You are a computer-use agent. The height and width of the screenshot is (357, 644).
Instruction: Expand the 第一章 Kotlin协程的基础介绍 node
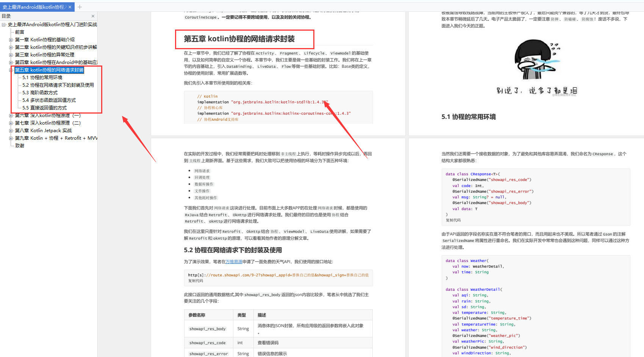[11, 40]
